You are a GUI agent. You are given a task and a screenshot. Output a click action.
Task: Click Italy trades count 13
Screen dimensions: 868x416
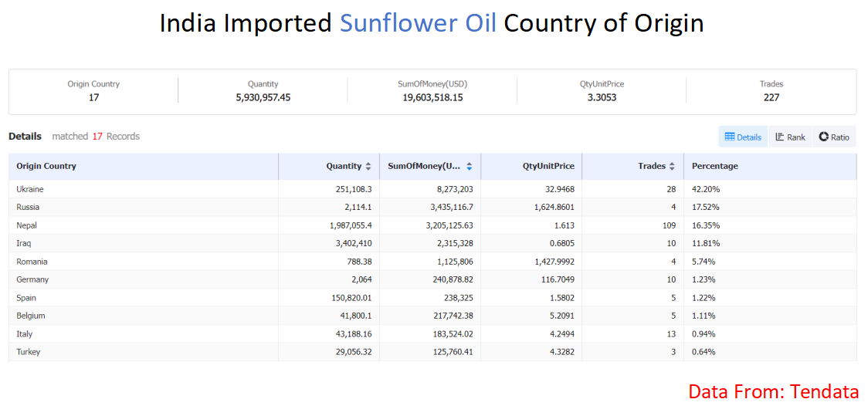[x=672, y=333]
